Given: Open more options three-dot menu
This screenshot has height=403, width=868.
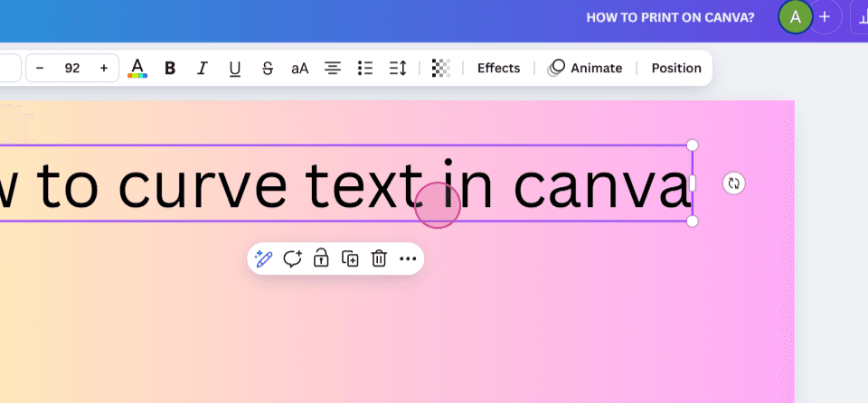Looking at the screenshot, I should [408, 258].
